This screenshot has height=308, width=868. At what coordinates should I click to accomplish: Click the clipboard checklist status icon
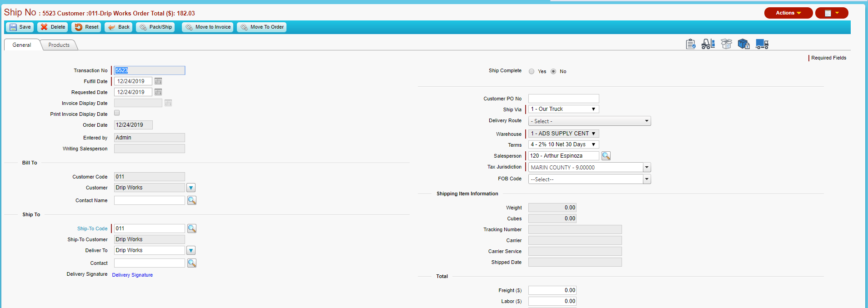click(x=691, y=44)
